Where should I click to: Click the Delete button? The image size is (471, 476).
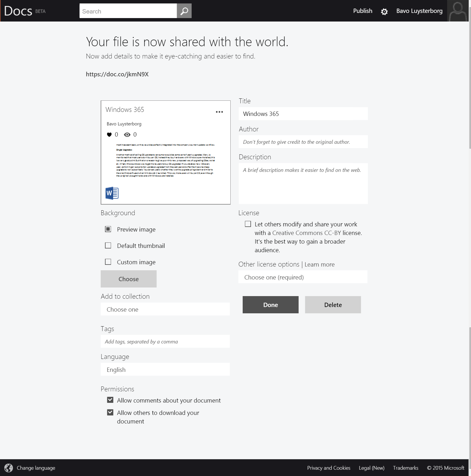(x=333, y=305)
